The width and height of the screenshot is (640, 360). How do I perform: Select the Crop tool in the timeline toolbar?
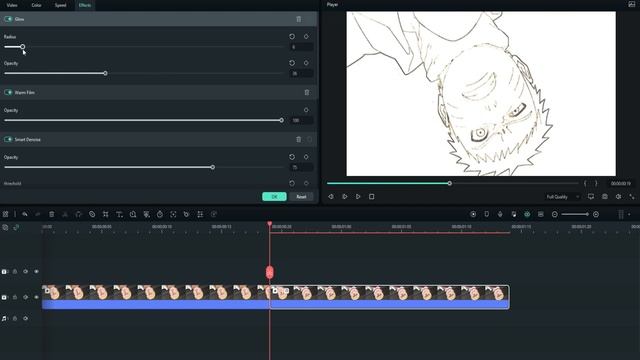pyautogui.click(x=106, y=214)
